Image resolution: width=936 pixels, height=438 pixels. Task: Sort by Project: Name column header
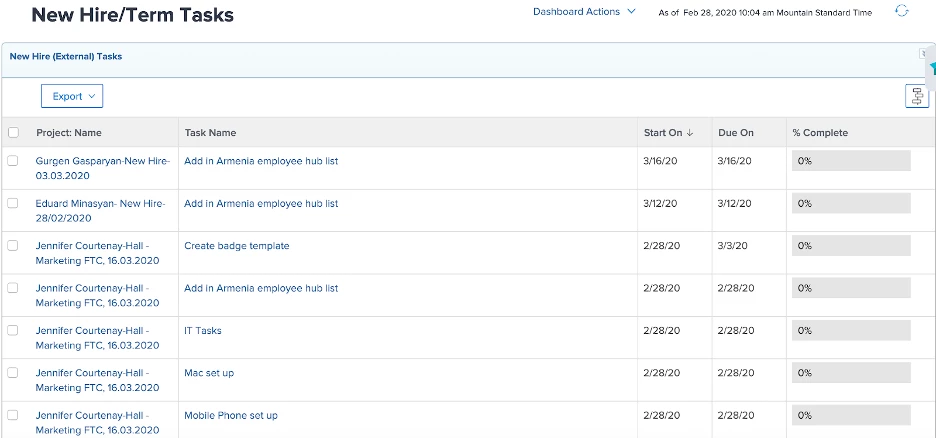click(69, 132)
